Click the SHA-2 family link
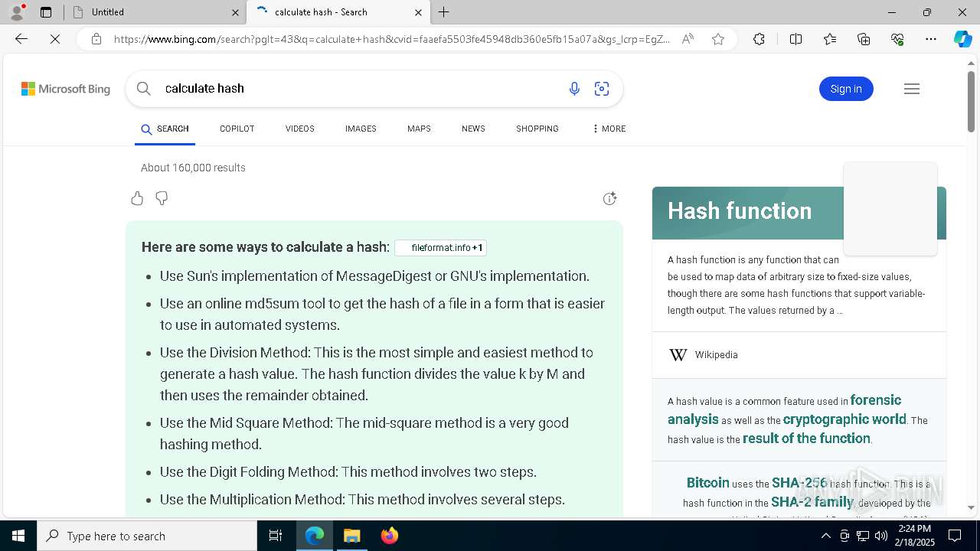980x551 pixels. [x=812, y=502]
